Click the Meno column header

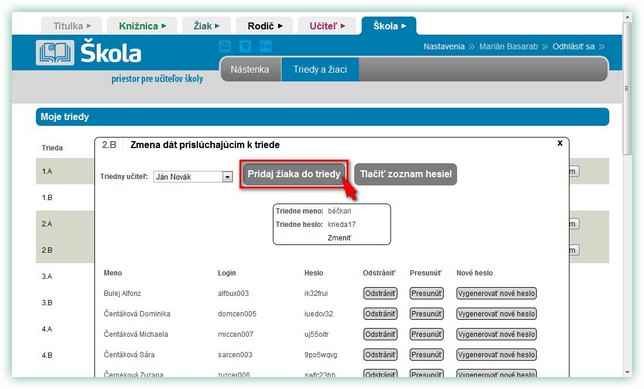(113, 273)
